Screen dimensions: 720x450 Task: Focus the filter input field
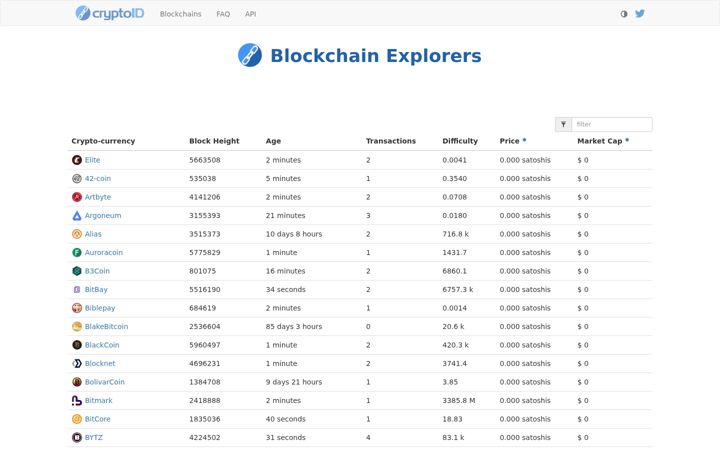coord(612,124)
